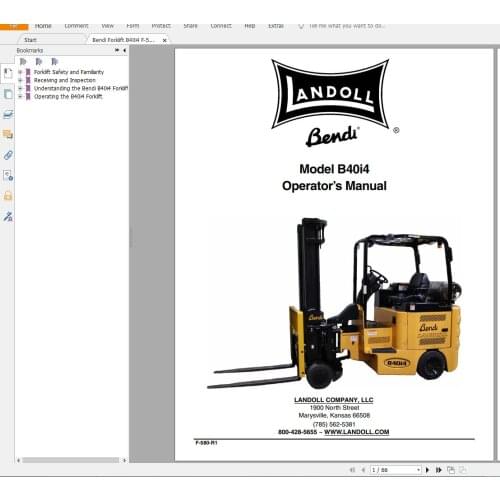Screen dimensions: 500x500
Task: Expand the Forklift Safety and Familiarity bookmark
Action: point(20,72)
